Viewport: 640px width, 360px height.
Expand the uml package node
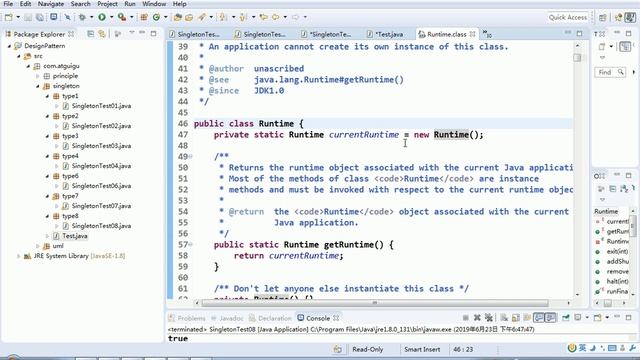[38, 246]
